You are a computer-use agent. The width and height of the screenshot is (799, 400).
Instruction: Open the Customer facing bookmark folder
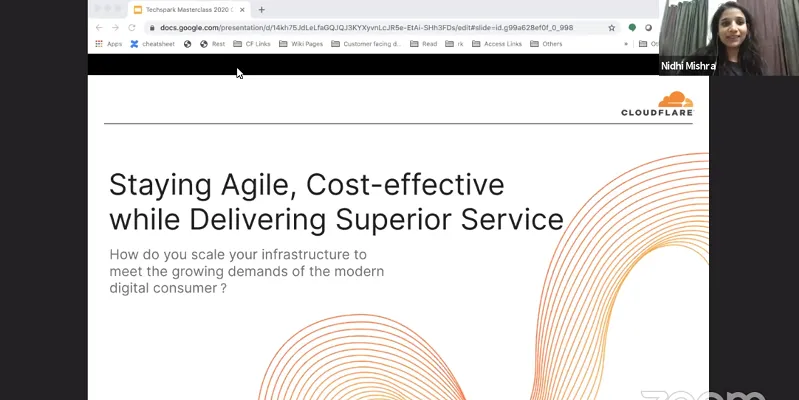(365, 44)
